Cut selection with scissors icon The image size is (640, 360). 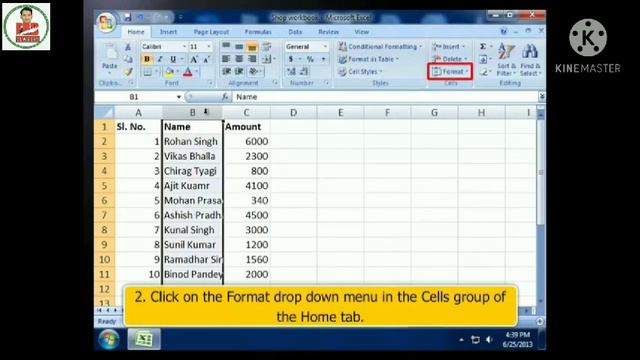coord(128,47)
